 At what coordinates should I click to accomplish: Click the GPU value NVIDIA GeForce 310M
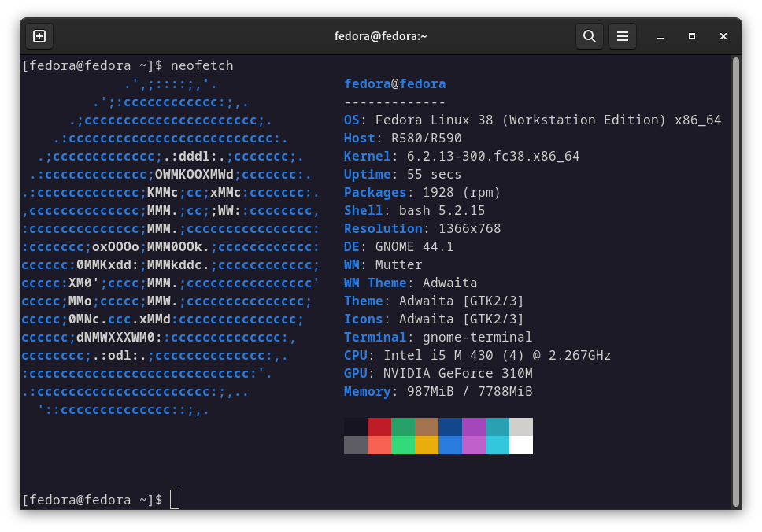pyautogui.click(x=458, y=374)
